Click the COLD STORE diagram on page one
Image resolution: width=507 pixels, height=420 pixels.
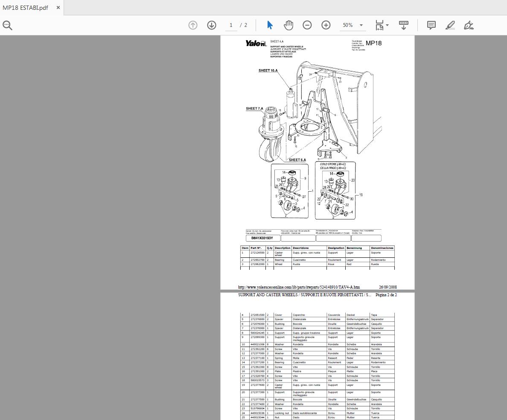335,191
